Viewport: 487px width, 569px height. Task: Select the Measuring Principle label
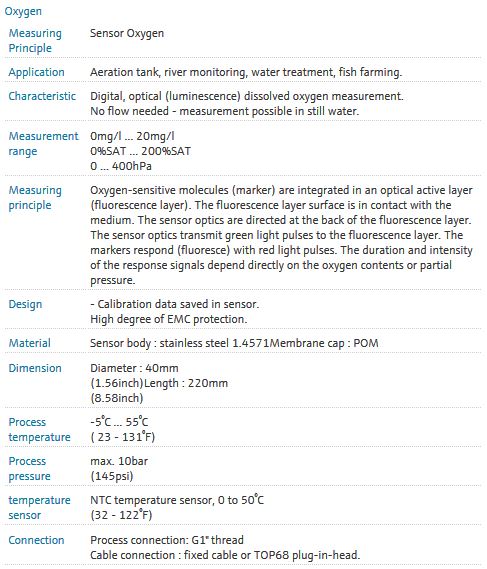pos(35,40)
